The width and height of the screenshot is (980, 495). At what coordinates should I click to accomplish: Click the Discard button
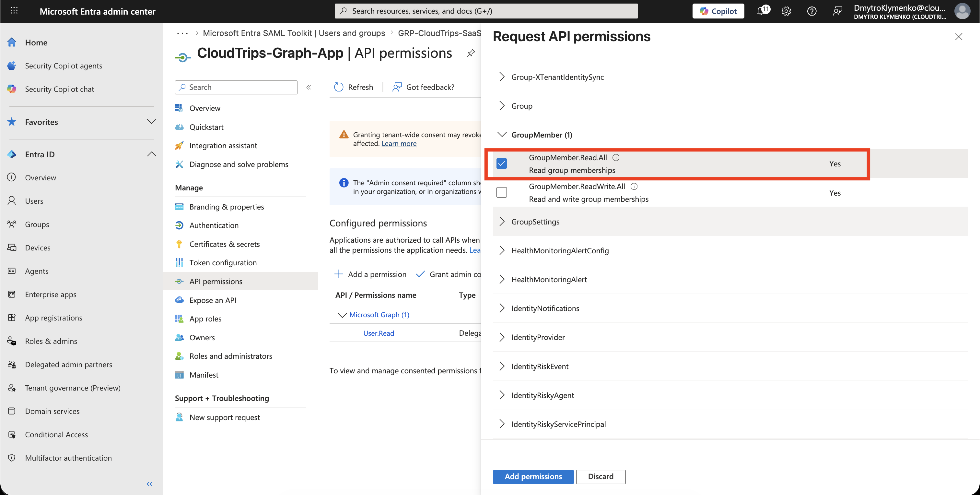tap(600, 476)
